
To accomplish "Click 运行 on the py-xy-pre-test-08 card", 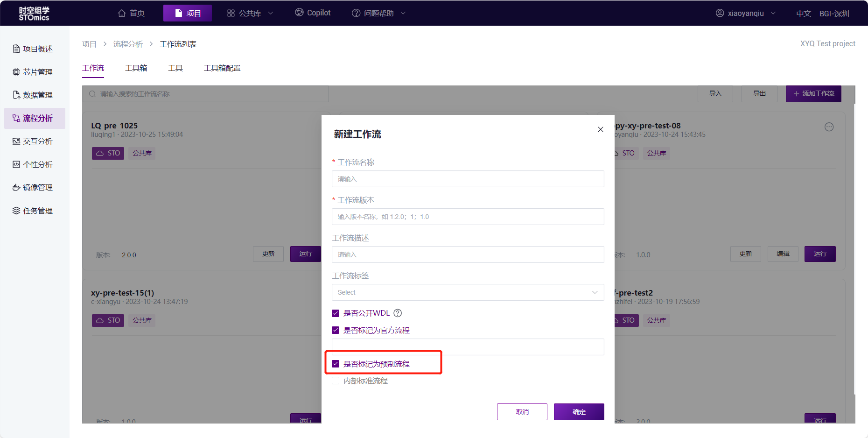I will click(820, 254).
